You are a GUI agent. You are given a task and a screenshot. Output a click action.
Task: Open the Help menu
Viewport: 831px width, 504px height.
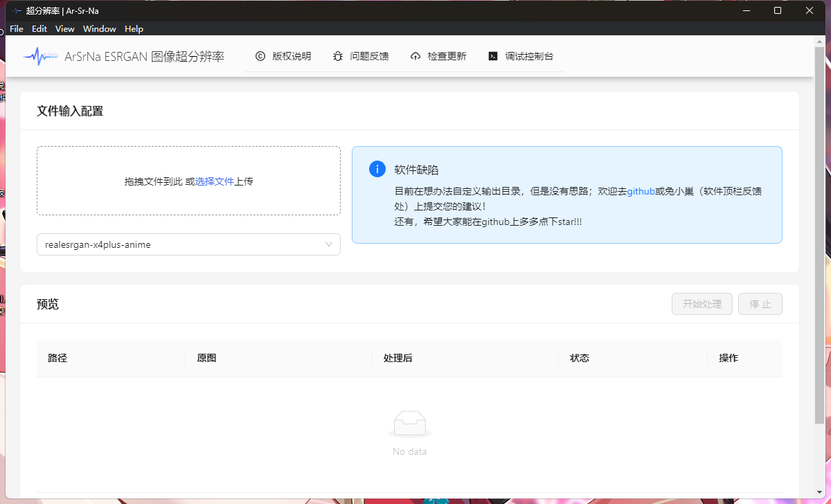coord(134,29)
